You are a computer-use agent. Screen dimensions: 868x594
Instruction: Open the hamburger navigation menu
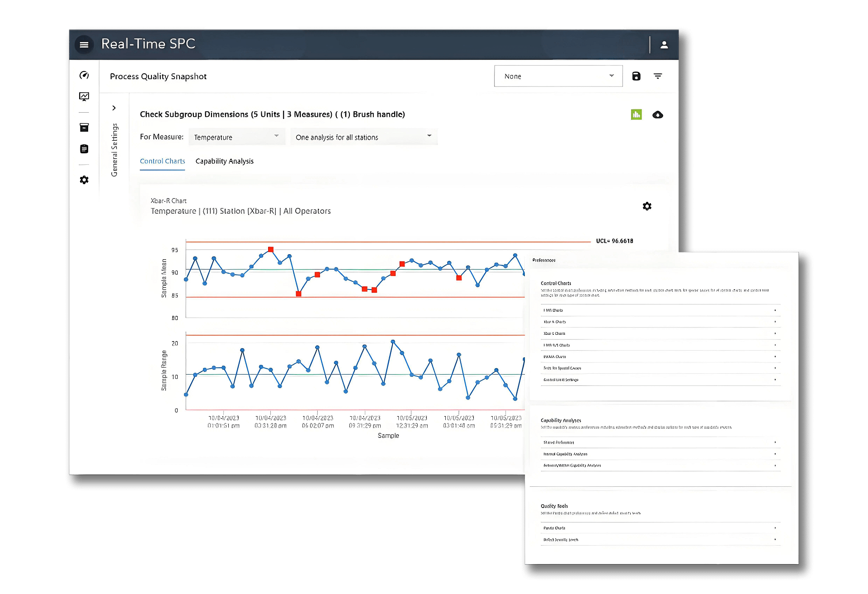coord(84,44)
